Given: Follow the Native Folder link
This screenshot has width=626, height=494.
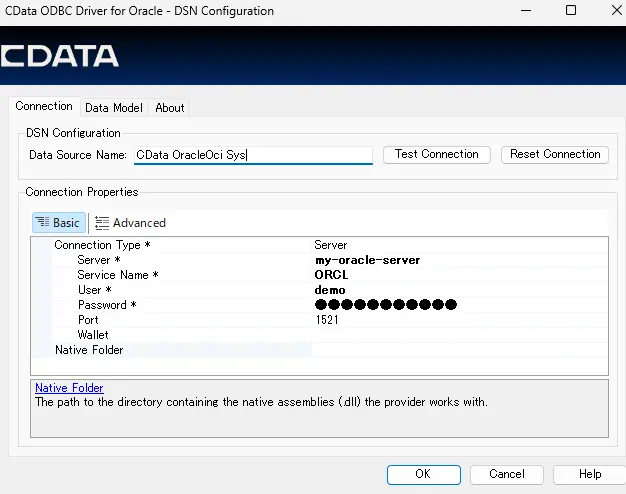Looking at the screenshot, I should point(69,388).
